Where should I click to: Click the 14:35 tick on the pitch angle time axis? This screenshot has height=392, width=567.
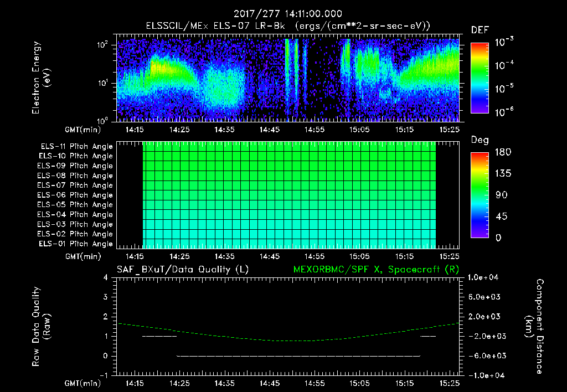224,256
